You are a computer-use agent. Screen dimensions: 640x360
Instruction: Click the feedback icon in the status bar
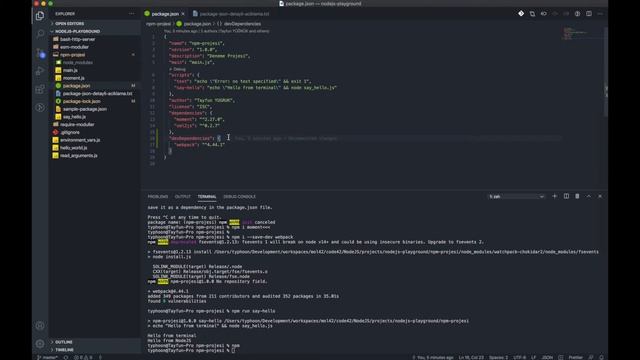[591, 357]
